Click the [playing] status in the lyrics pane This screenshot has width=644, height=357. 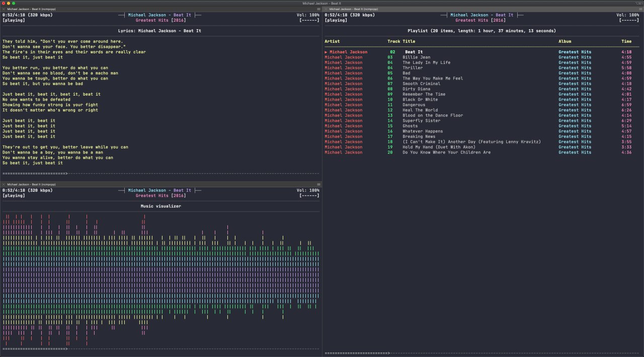(x=14, y=20)
